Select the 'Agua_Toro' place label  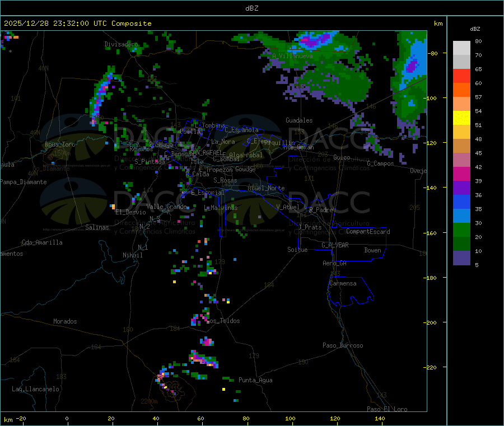click(x=60, y=144)
